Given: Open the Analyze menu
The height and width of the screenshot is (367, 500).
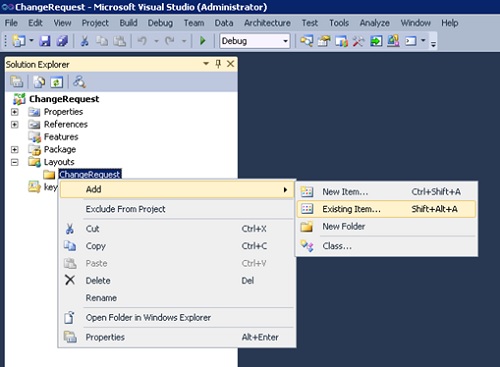Looking at the screenshot, I should coord(374,23).
